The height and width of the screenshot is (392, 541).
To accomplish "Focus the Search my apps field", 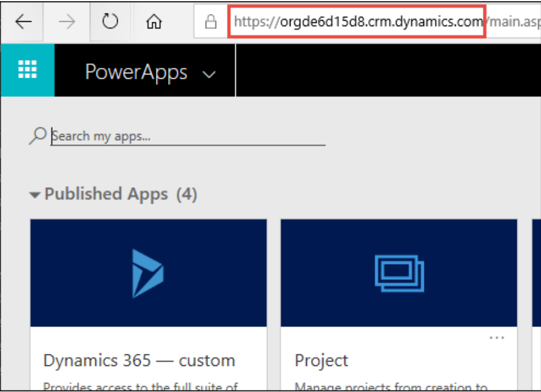I will tap(188, 136).
